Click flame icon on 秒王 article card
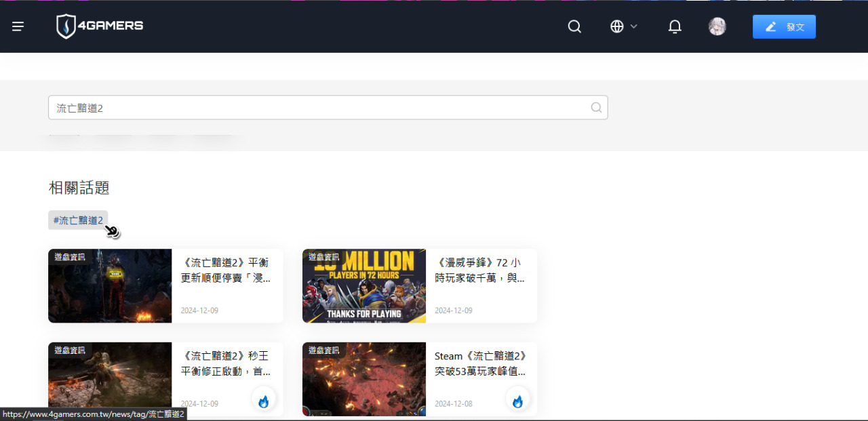This screenshot has width=868, height=421. [x=264, y=401]
